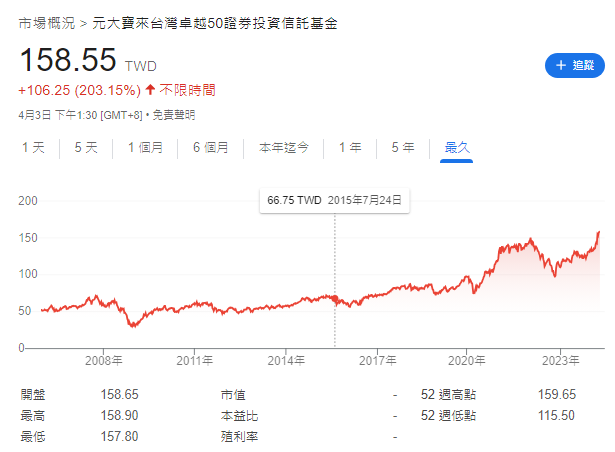Click the 開盤 value 158.65
Screen dimensions: 615x452
pyautogui.click(x=119, y=394)
